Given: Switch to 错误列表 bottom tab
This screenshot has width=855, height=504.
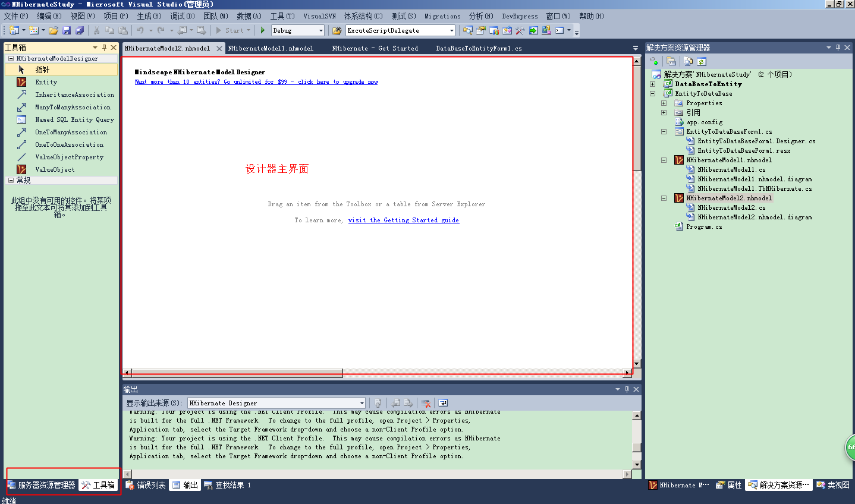Looking at the screenshot, I should pos(146,485).
